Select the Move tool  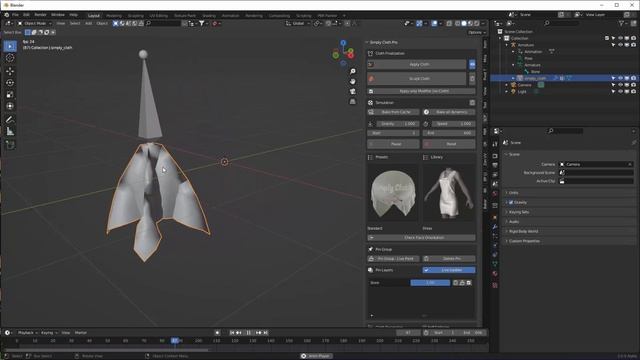10,71
